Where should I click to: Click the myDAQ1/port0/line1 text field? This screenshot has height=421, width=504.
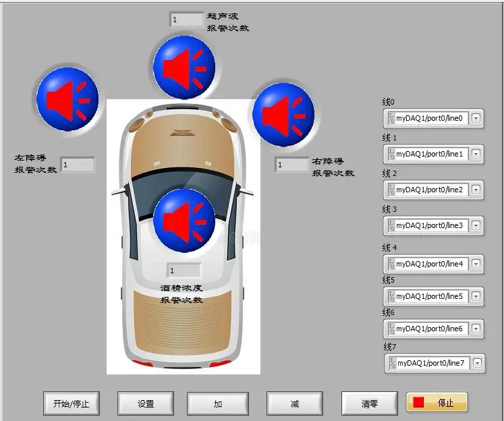pyautogui.click(x=431, y=154)
